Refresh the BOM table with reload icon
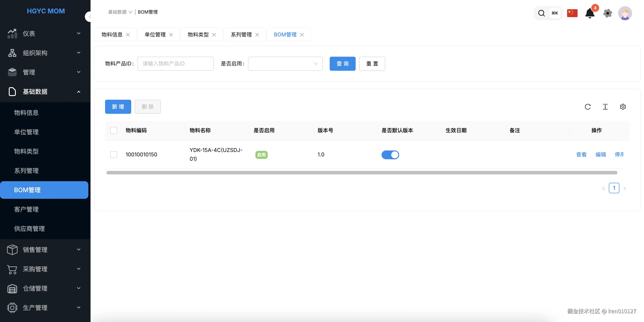 [x=588, y=107]
